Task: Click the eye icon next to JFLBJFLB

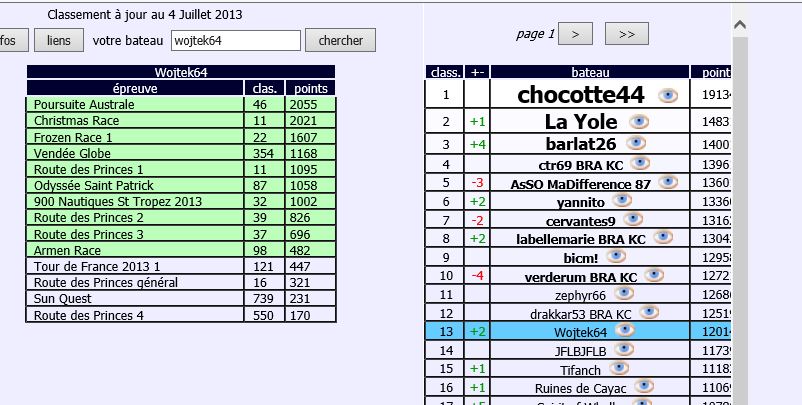Action: tap(624, 349)
